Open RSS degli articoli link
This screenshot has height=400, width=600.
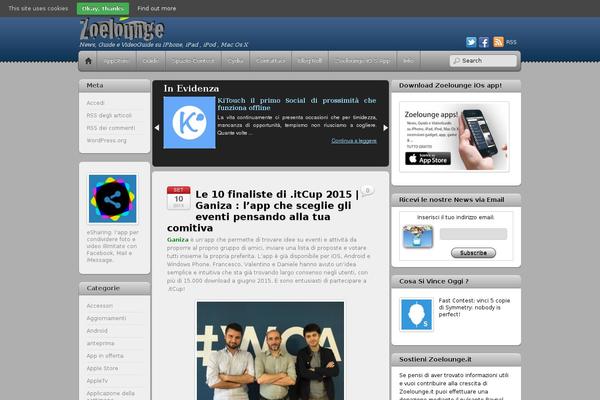(x=109, y=116)
